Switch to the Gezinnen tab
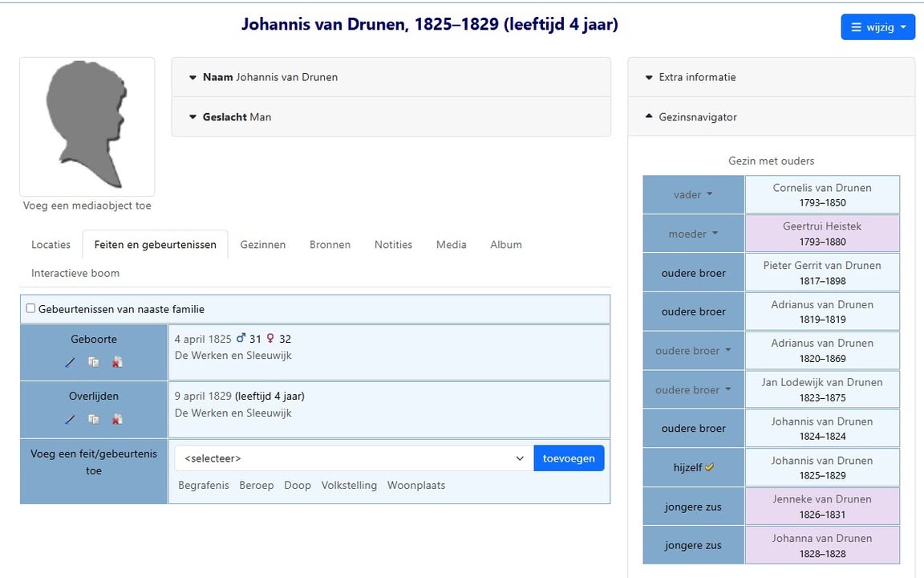The height and width of the screenshot is (578, 924). (262, 245)
